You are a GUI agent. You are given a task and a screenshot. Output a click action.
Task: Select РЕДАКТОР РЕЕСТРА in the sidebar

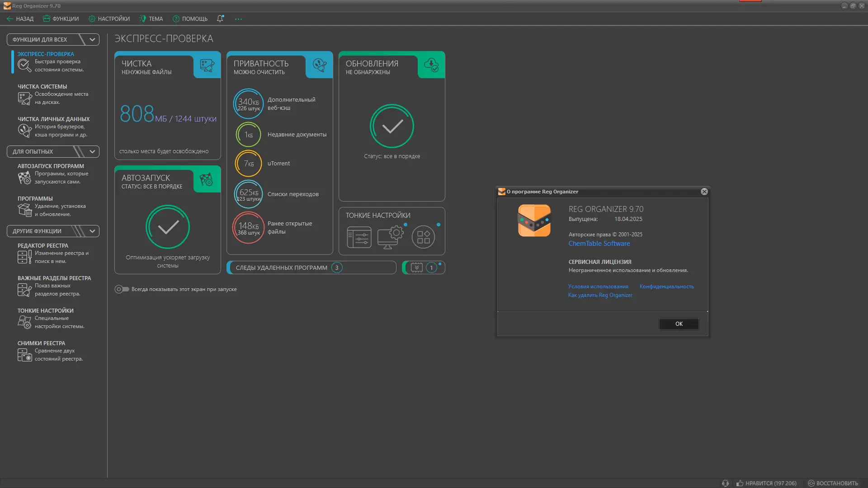43,246
